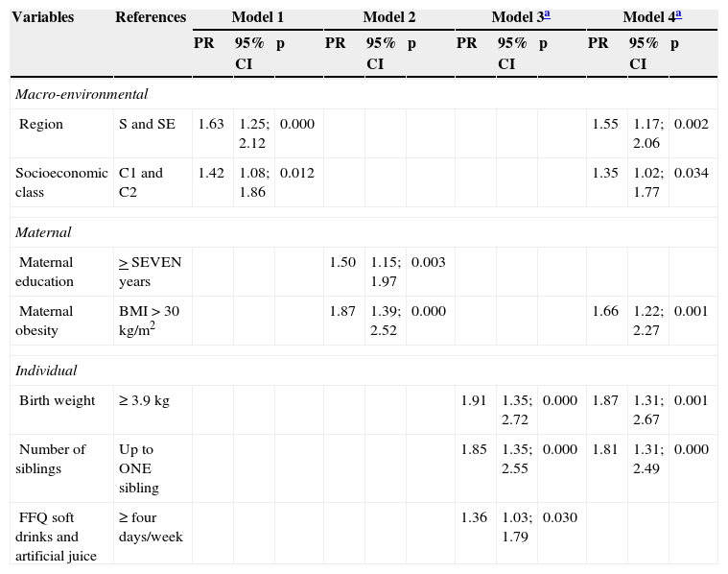Viewport: 728px width, 574px height.
Task: Select the Model 1 column header
Action: [256, 17]
